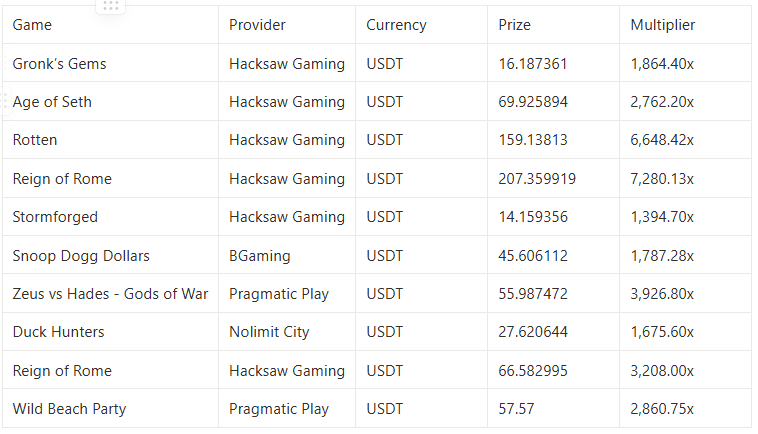
Task: Click the Provider column header
Action: [x=287, y=25]
